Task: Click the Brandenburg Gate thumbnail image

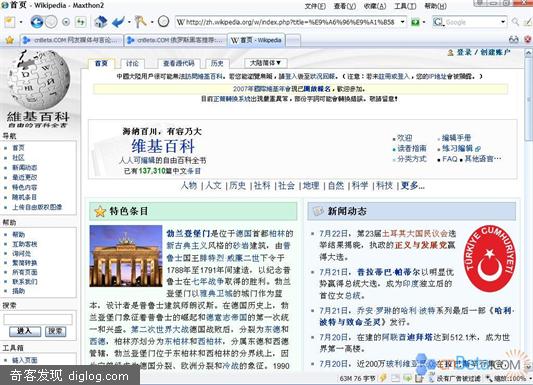Action: (126, 256)
